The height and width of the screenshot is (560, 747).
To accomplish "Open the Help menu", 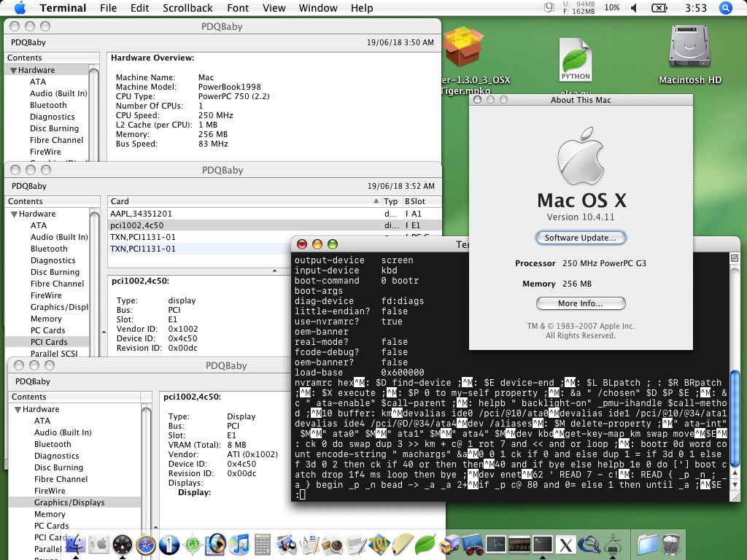I will 362,8.
